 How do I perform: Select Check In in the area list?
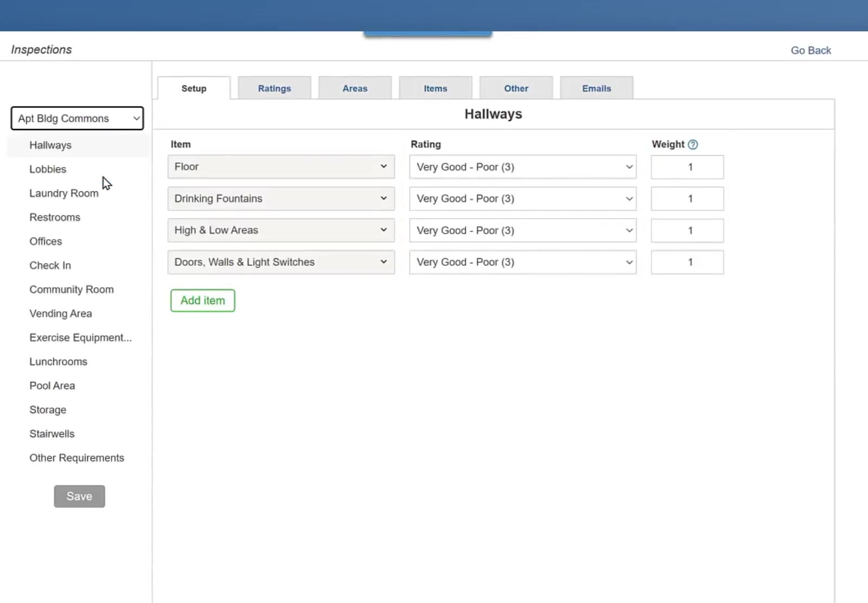(50, 265)
